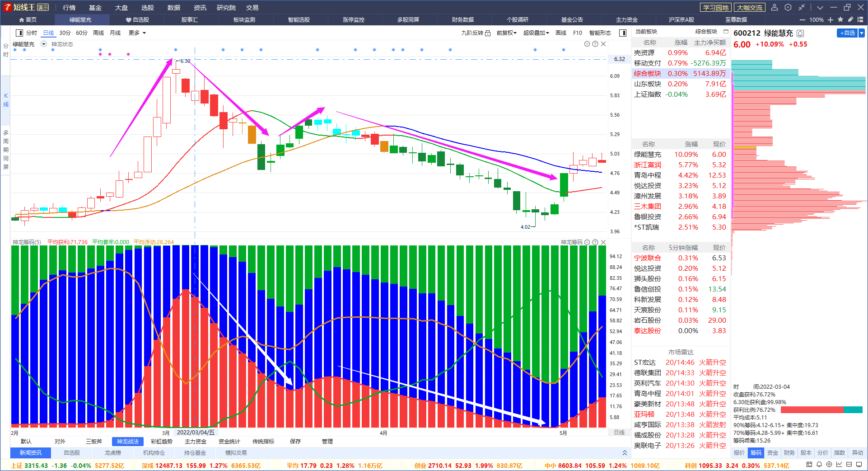Image resolution: width=868 pixels, height=471 pixels.
Task: Switch right panel to 资金 tab
Action: click(x=773, y=453)
